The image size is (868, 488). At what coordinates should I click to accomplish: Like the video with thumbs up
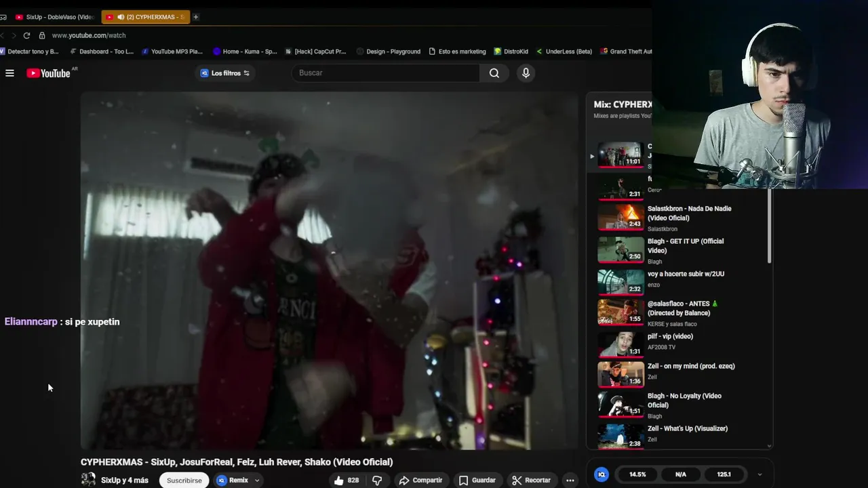346,481
